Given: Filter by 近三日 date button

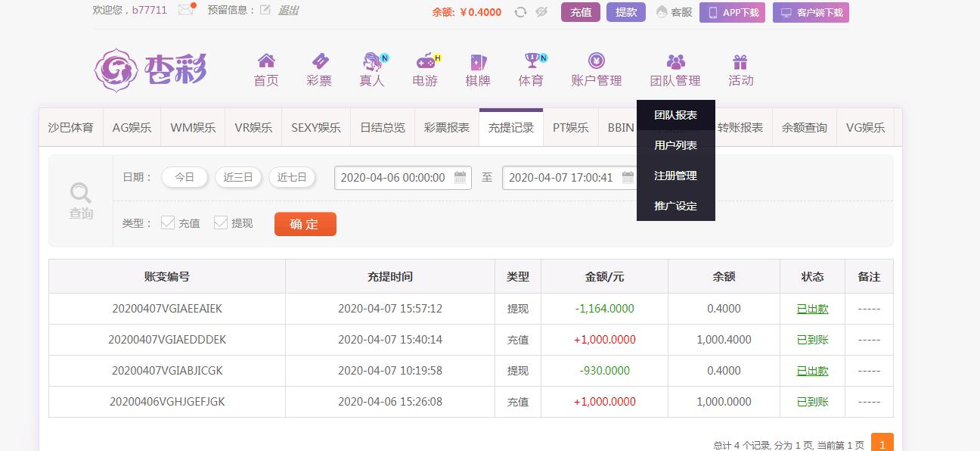Looking at the screenshot, I should (x=238, y=177).
